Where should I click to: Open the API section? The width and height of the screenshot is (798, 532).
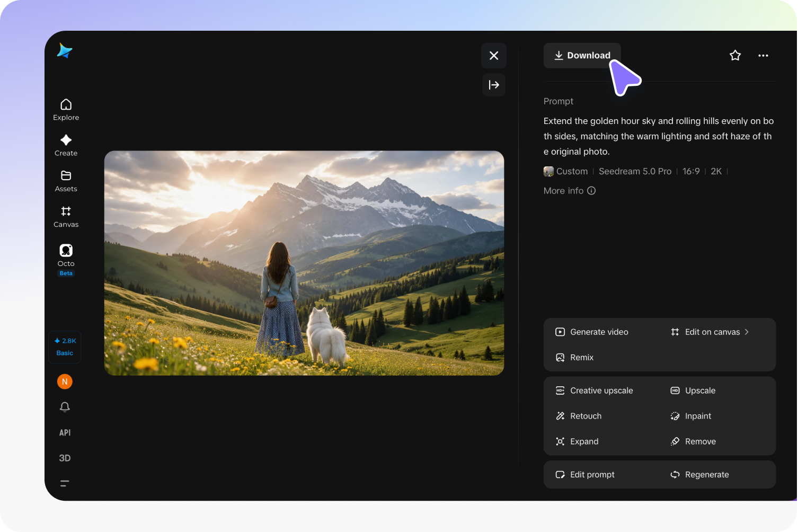65,432
